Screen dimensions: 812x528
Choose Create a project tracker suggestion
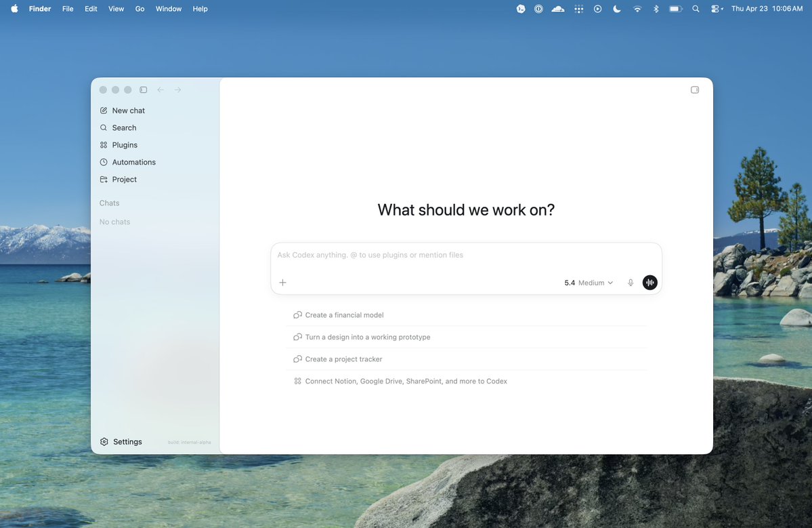[x=466, y=359]
